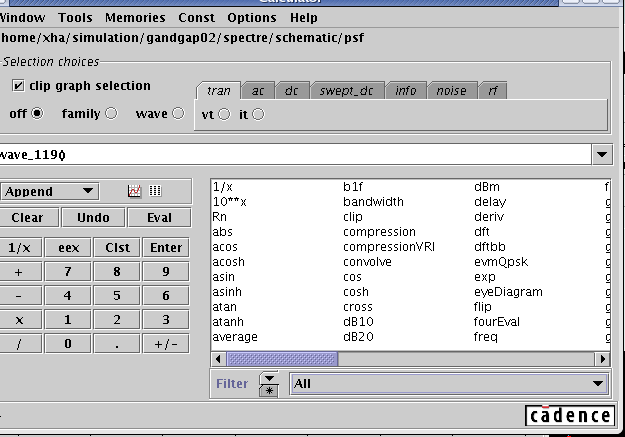This screenshot has height=437, width=625.
Task: Click the minus operator button
Action: 19,296
